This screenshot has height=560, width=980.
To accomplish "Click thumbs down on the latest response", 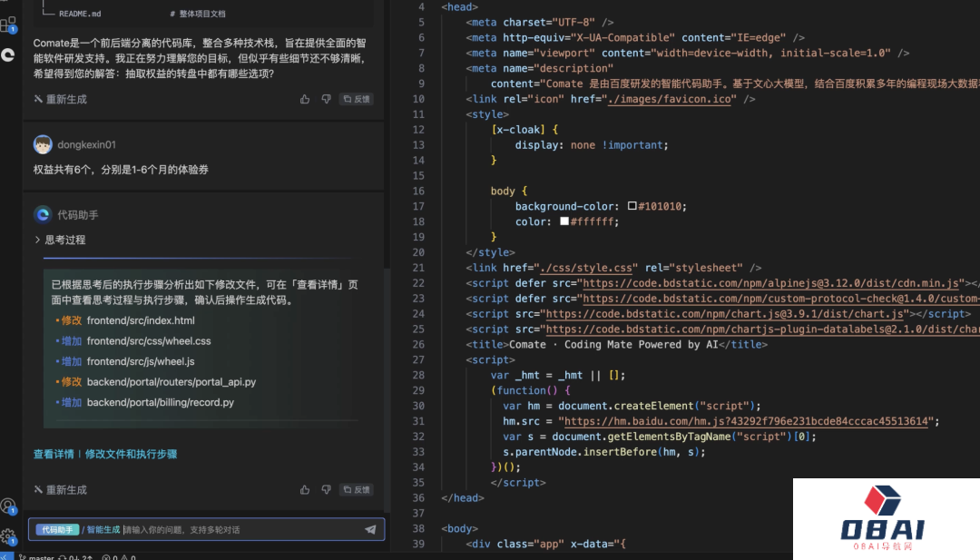I will [326, 489].
